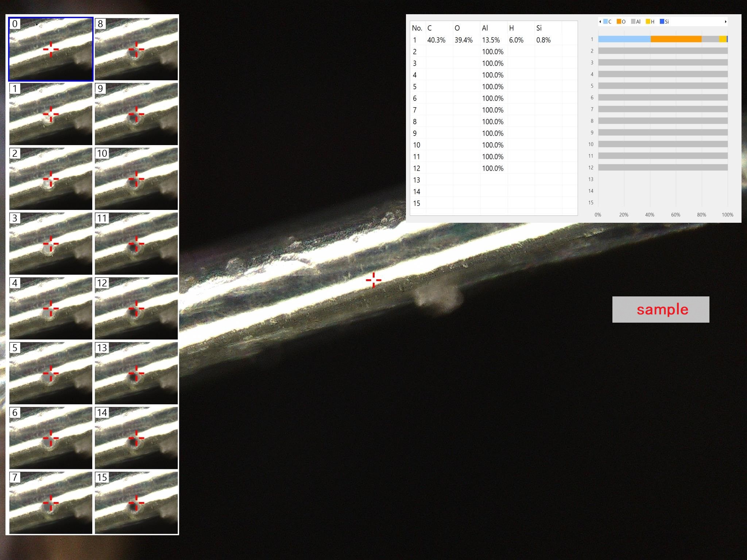This screenshot has height=560, width=747.
Task: Select thumbnail number 15
Action: [x=136, y=503]
